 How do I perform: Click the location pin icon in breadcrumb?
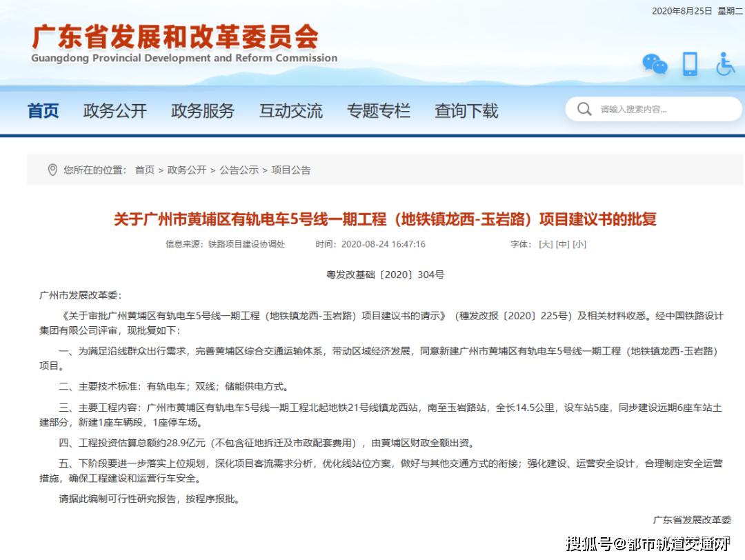point(52,170)
